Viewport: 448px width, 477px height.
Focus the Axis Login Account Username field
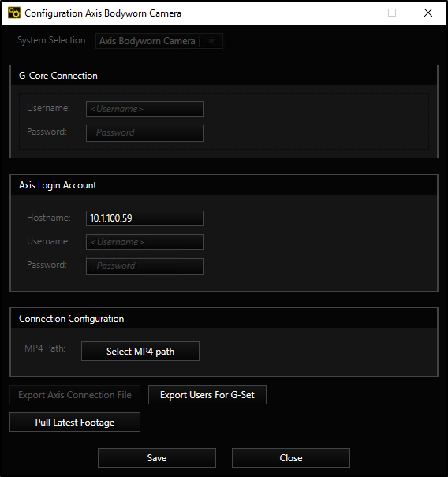(x=145, y=242)
